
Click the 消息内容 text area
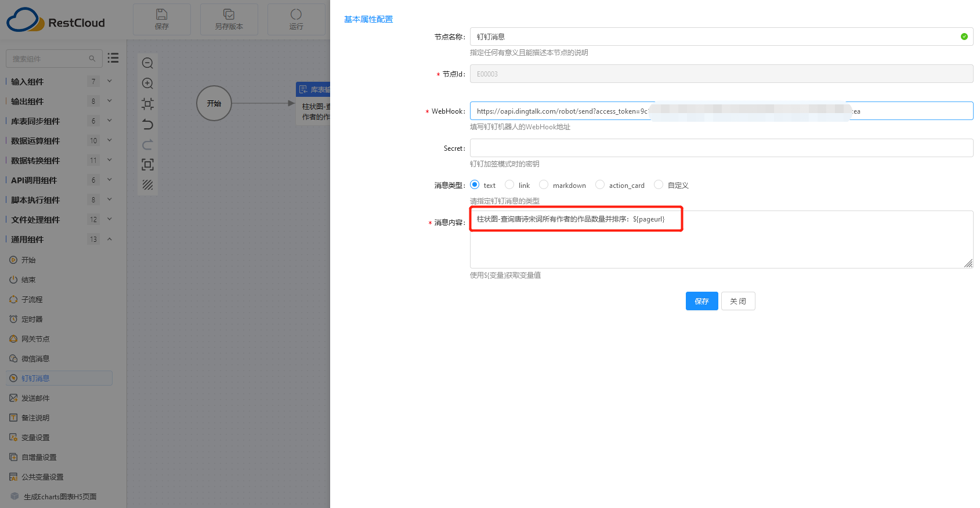coord(721,240)
